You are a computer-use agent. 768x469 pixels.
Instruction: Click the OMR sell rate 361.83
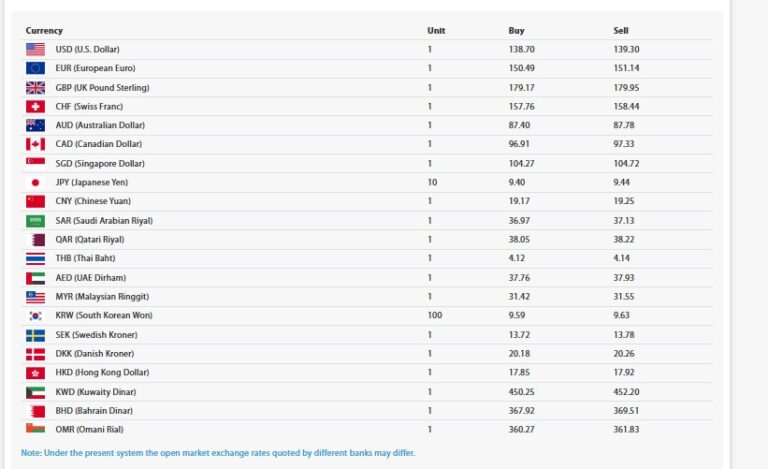coord(627,429)
